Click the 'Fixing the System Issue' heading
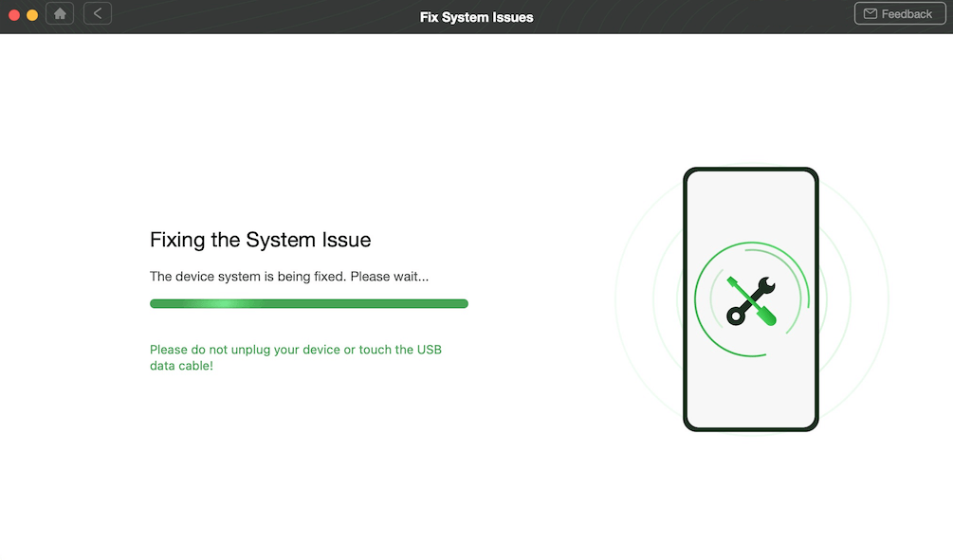The width and height of the screenshot is (953, 560). [260, 240]
